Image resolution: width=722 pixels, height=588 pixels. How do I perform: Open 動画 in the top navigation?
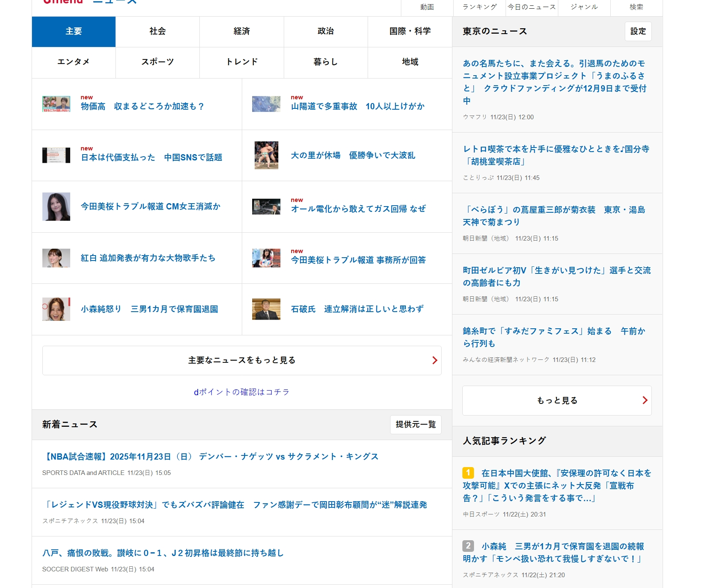427,7
